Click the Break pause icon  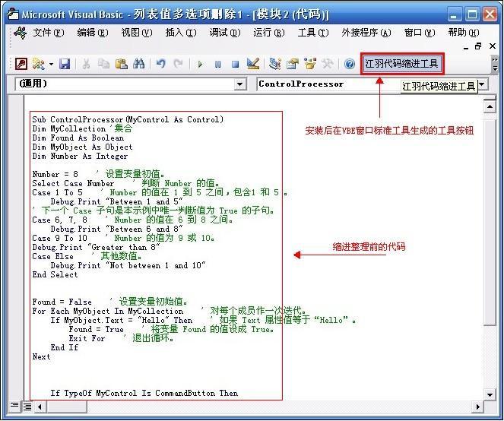217,65
